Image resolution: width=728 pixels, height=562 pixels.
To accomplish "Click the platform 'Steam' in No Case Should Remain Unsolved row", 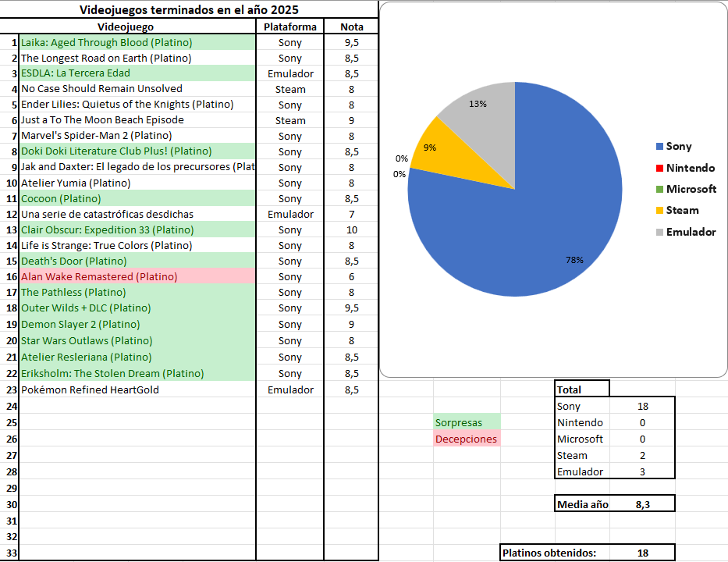I will coord(290,89).
